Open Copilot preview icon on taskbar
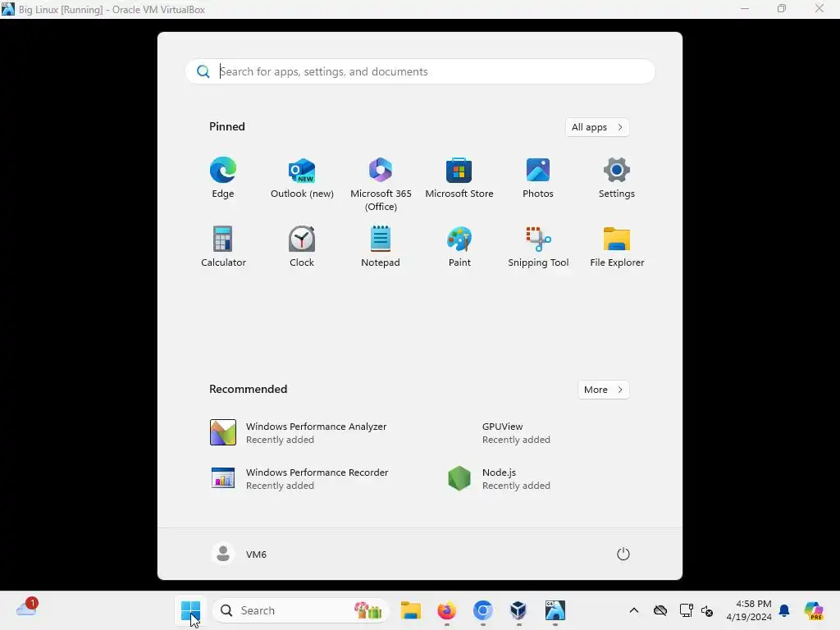Screen dimensions: 840x630 point(813,610)
